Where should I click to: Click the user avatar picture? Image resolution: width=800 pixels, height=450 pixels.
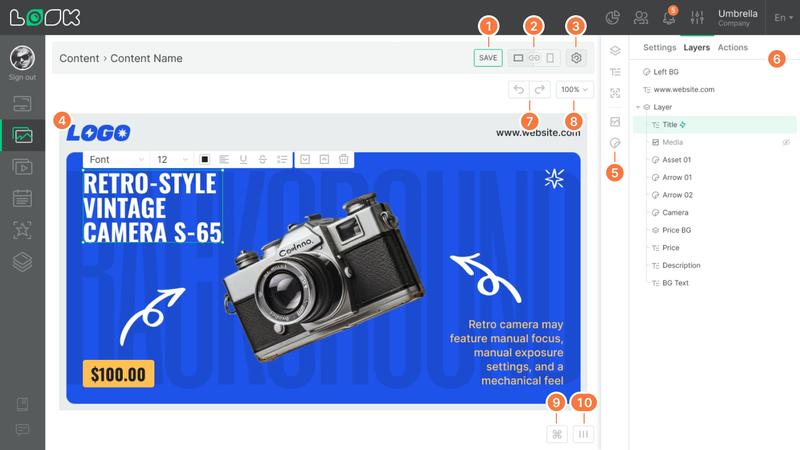point(22,58)
